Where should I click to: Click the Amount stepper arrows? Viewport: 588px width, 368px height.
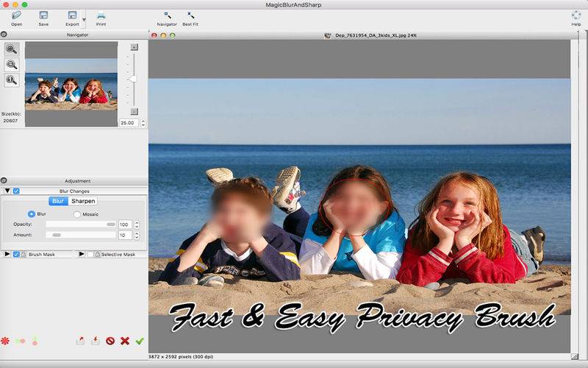137,235
